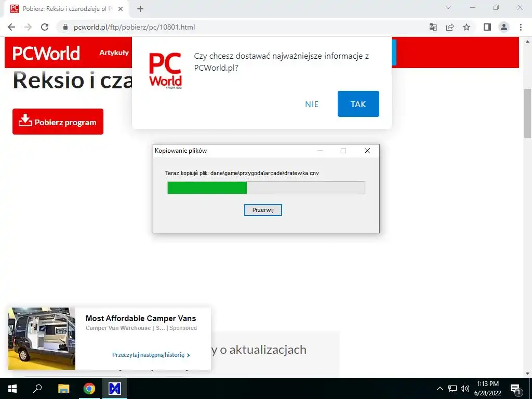
Task: Click the PC World logo in the notification prompt
Action: pyautogui.click(x=165, y=71)
